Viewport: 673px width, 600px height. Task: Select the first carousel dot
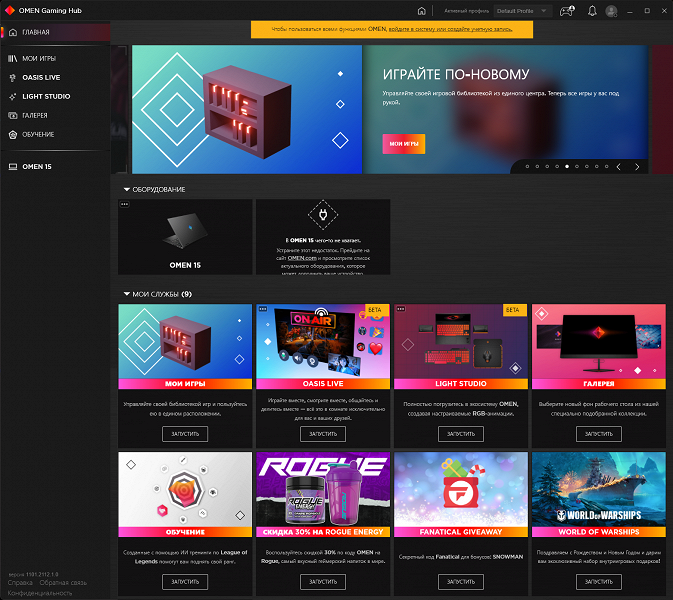527,167
